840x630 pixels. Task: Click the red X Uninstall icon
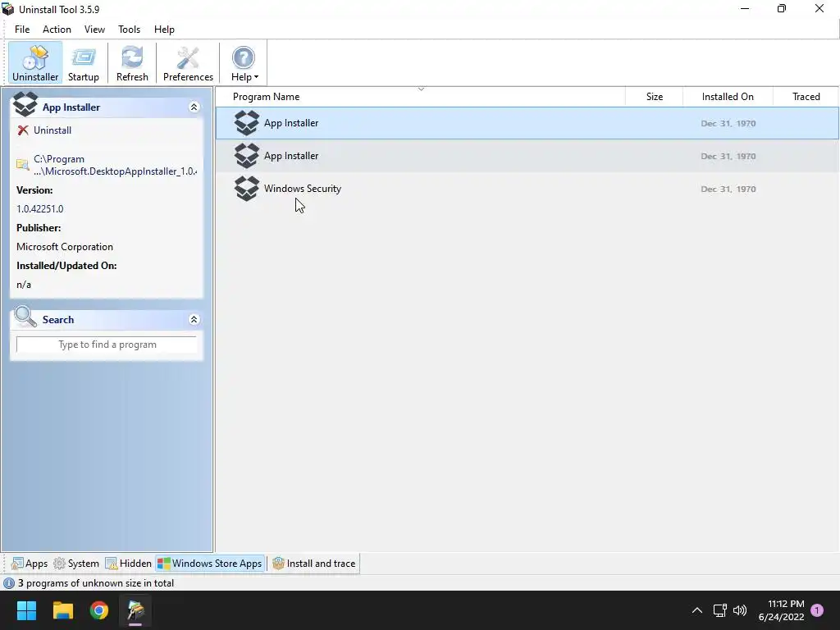coord(22,130)
